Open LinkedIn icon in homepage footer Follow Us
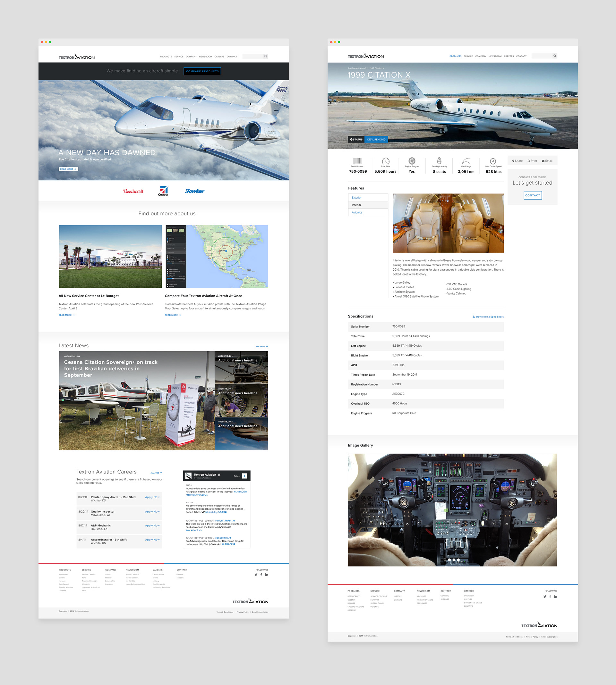The width and height of the screenshot is (616, 685). pyautogui.click(x=267, y=575)
